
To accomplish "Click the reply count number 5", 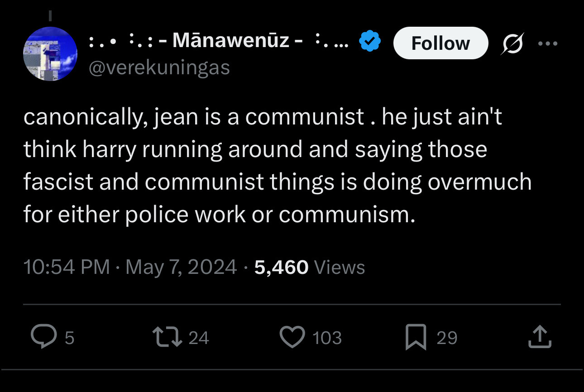I will (69, 338).
